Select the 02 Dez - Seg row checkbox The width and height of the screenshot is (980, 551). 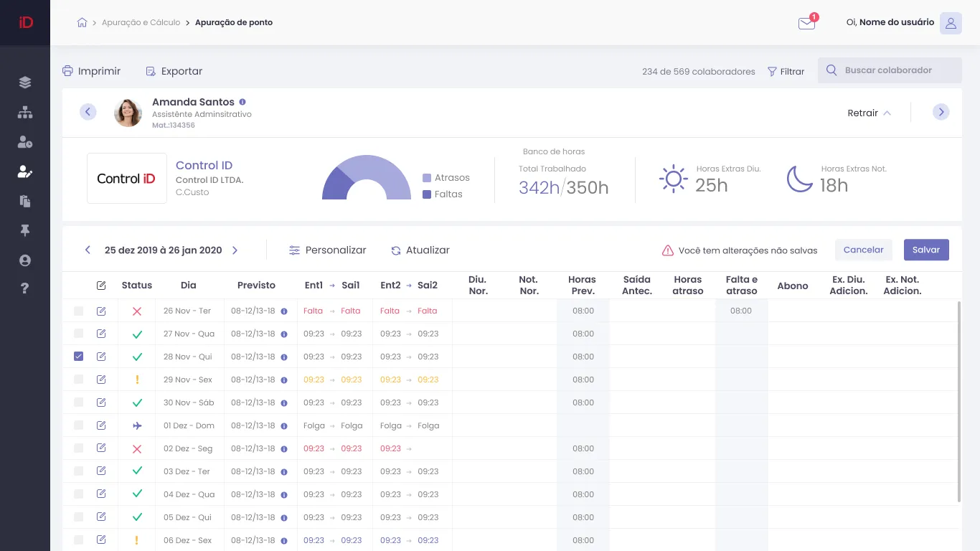point(79,448)
